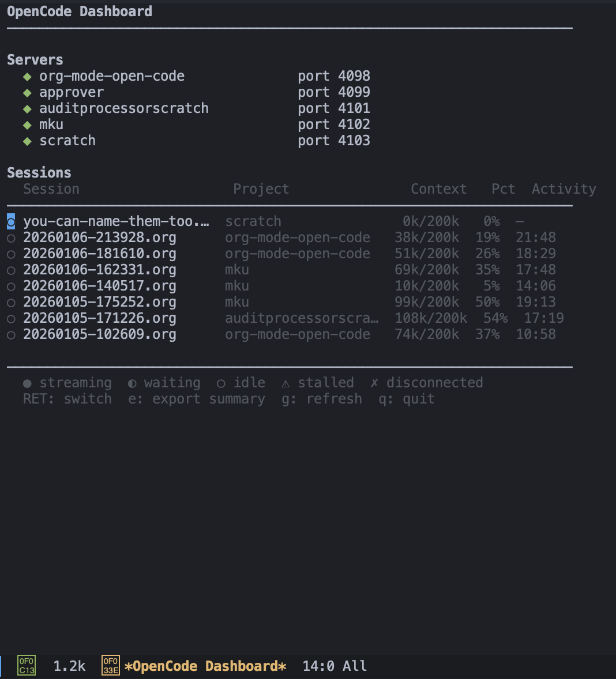Click the Context column header

pos(438,189)
